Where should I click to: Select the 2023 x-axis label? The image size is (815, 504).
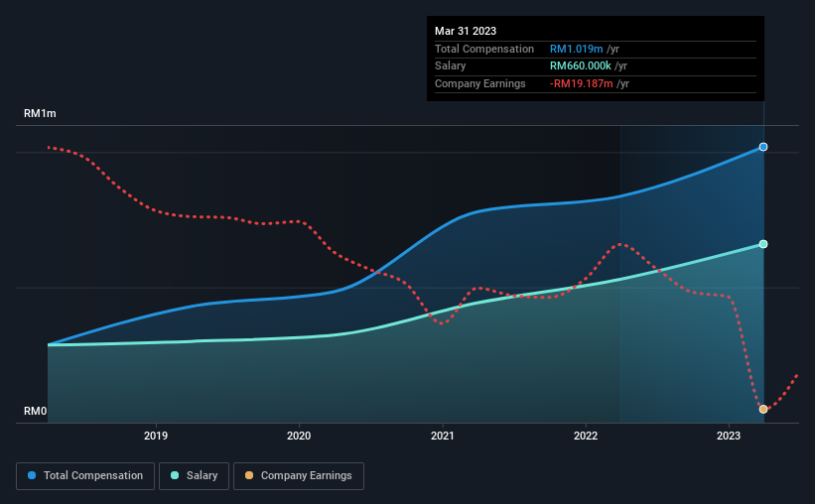tap(729, 436)
